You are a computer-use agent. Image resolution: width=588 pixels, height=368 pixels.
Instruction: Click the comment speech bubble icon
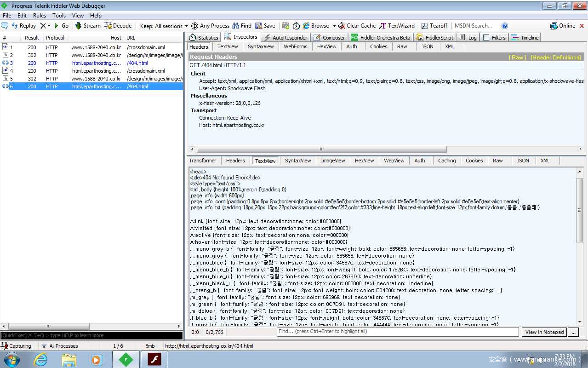pos(5,26)
